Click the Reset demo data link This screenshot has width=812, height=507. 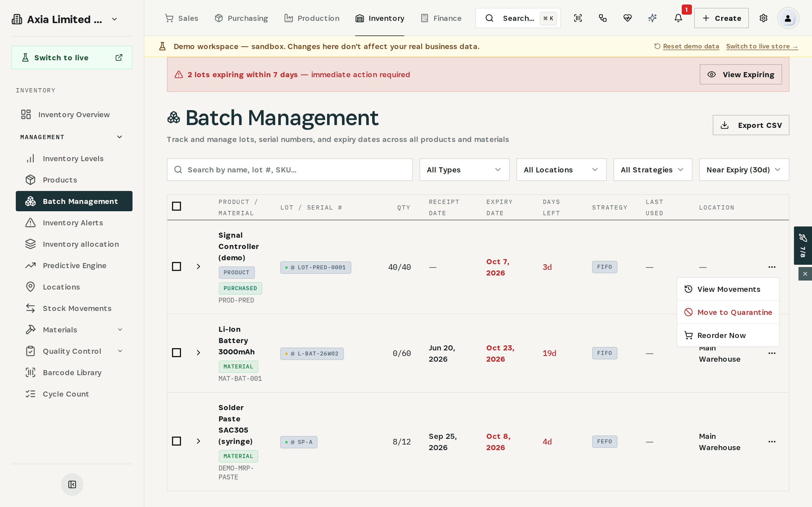coord(691,46)
